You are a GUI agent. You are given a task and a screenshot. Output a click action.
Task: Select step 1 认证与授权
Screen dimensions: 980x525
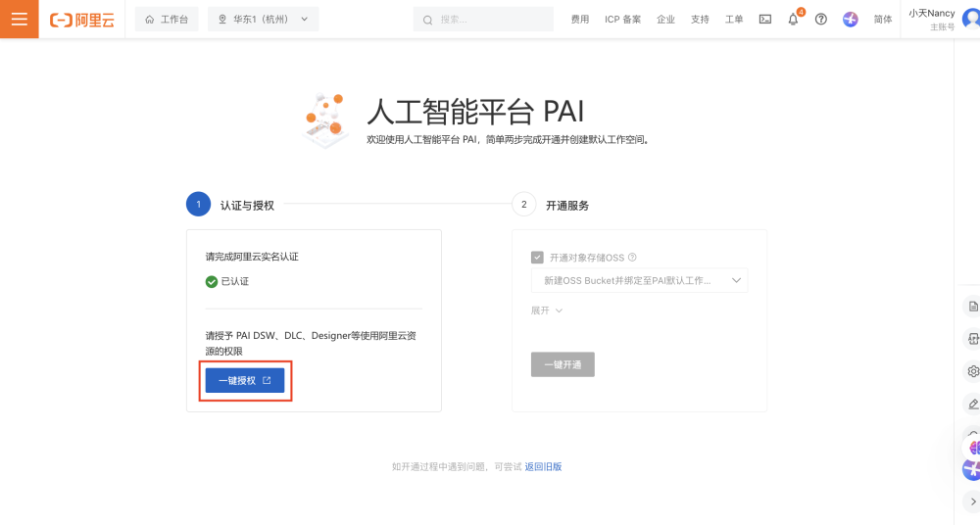[x=230, y=205]
